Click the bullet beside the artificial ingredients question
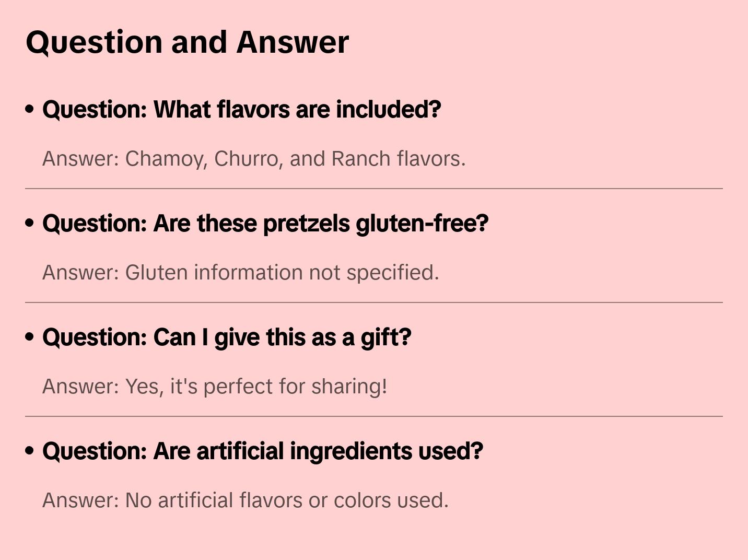Image resolution: width=748 pixels, height=560 pixels. (30, 451)
